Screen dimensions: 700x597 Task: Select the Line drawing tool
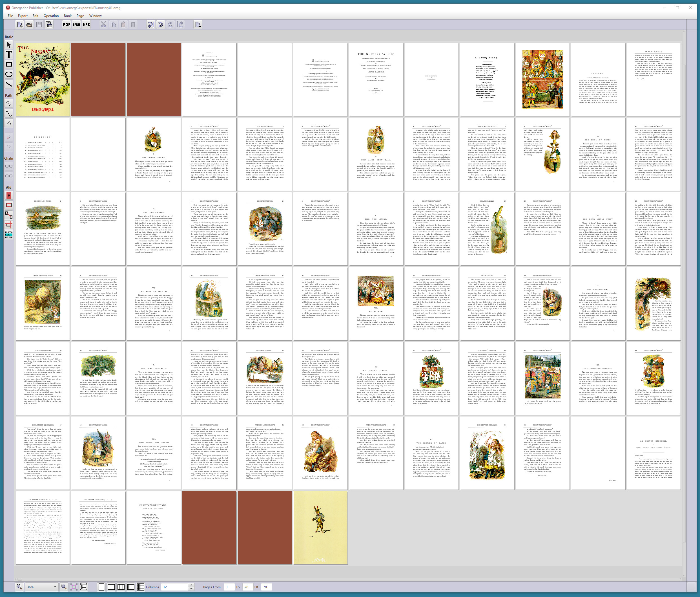coord(9,84)
